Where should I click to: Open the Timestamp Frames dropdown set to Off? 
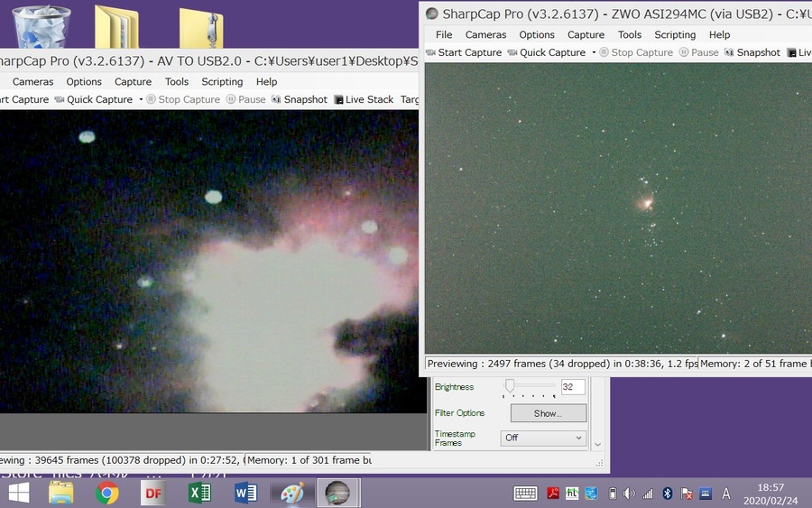coord(543,438)
